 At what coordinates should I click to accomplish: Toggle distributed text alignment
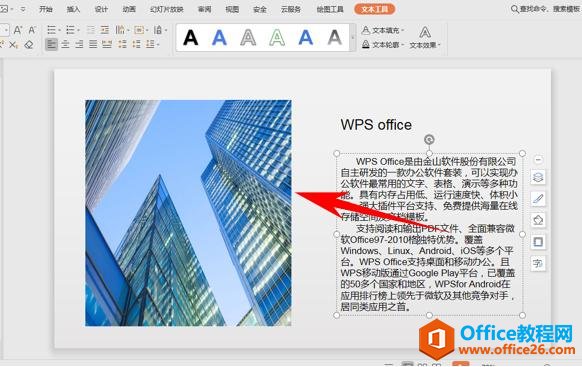click(x=107, y=45)
